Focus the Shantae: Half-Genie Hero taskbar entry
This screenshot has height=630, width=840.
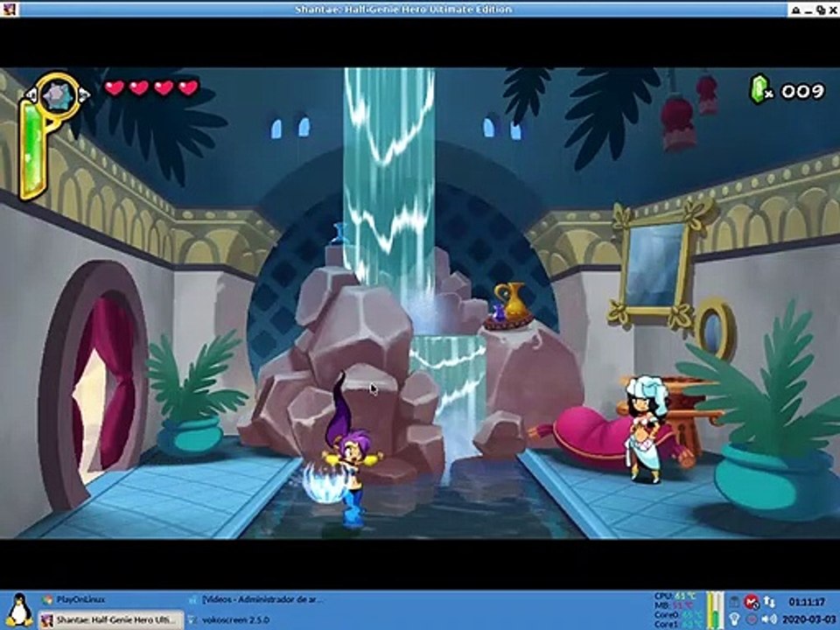point(110,619)
